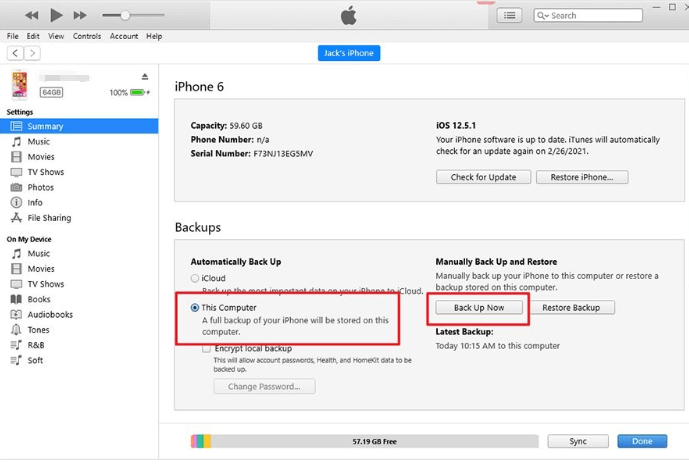This screenshot has width=689, height=465.
Task: Click the Jack's iPhone device button
Action: pyautogui.click(x=349, y=53)
